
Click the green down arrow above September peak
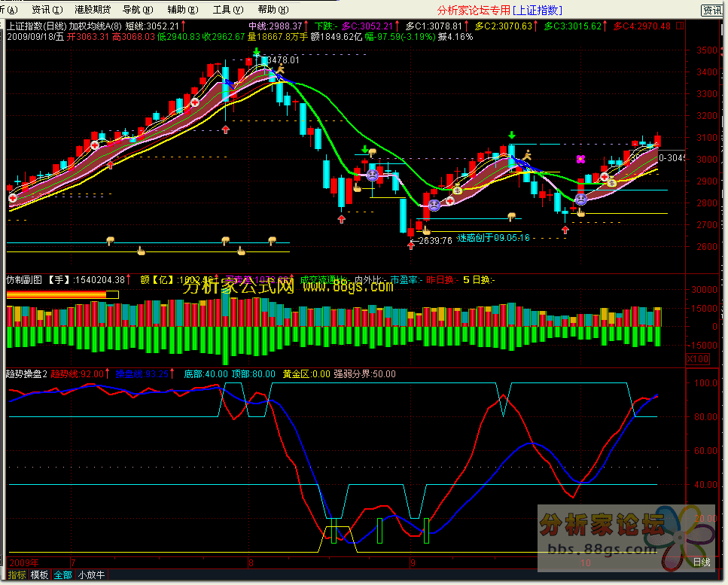point(512,136)
